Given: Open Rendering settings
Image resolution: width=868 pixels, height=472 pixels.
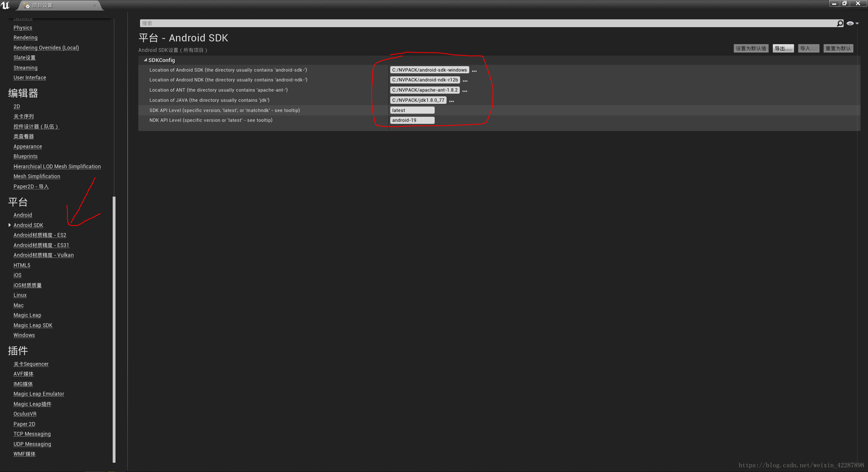Looking at the screenshot, I should pyautogui.click(x=25, y=37).
